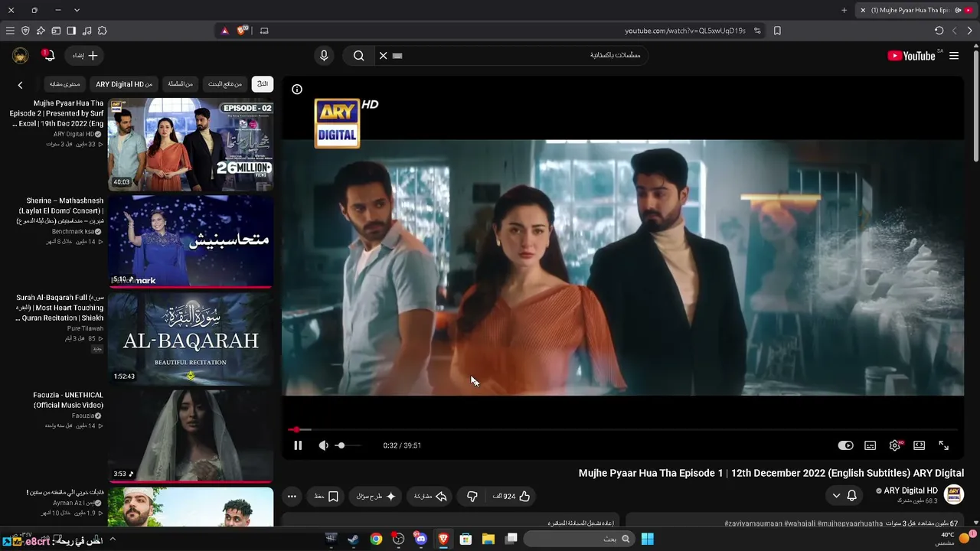980x551 pixels.
Task: Go to the YouTube home logo
Action: pyautogui.click(x=911, y=55)
